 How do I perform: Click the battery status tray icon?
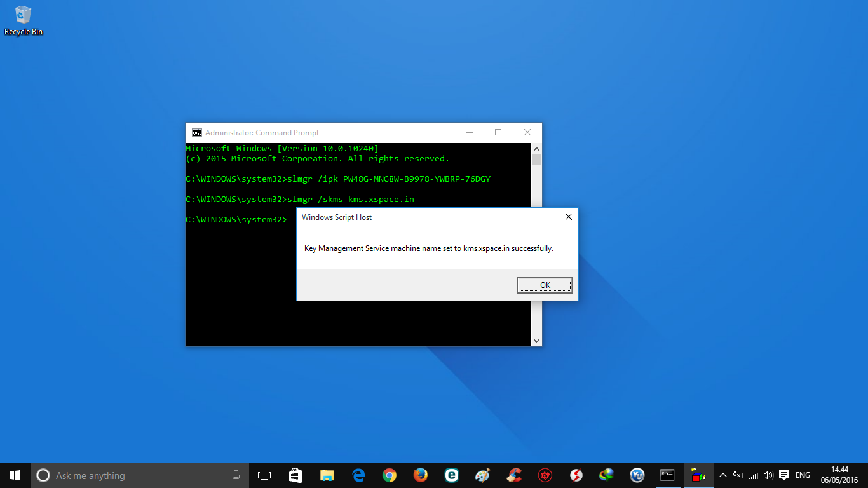point(738,475)
